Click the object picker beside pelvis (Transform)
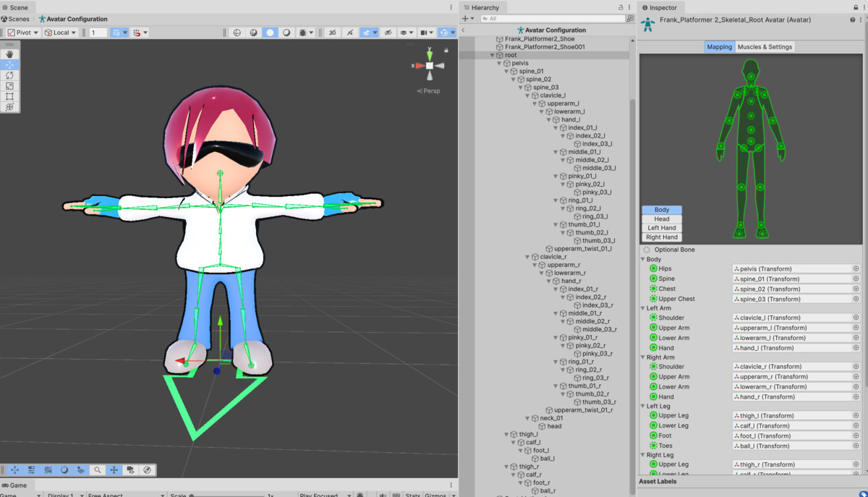This screenshot has width=868, height=497. pyautogui.click(x=856, y=268)
